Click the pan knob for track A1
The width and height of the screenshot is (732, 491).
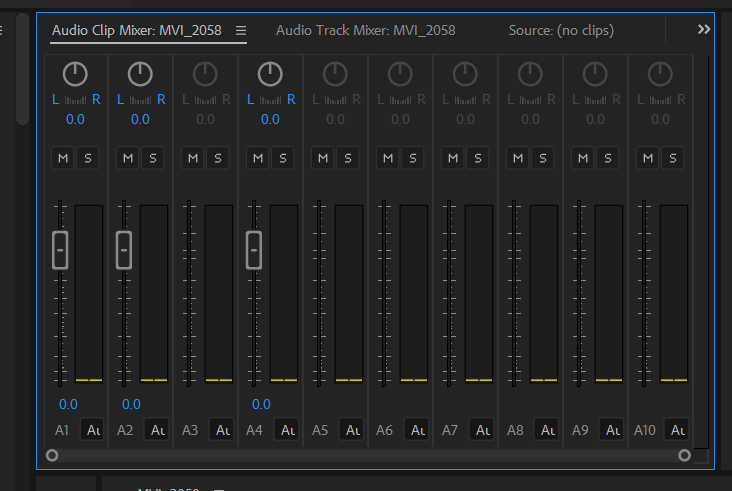click(75, 73)
